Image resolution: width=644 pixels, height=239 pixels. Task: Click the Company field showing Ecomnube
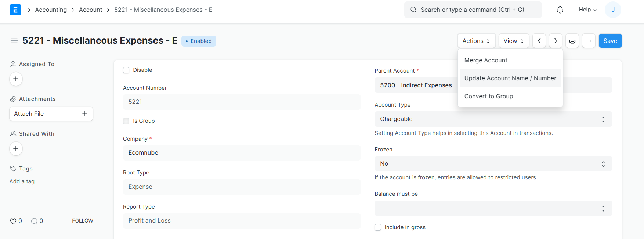tap(242, 153)
